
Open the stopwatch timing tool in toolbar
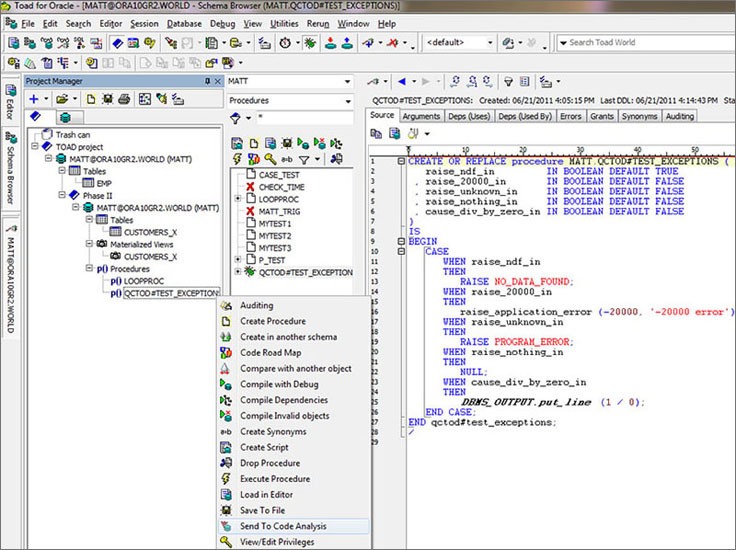point(285,43)
